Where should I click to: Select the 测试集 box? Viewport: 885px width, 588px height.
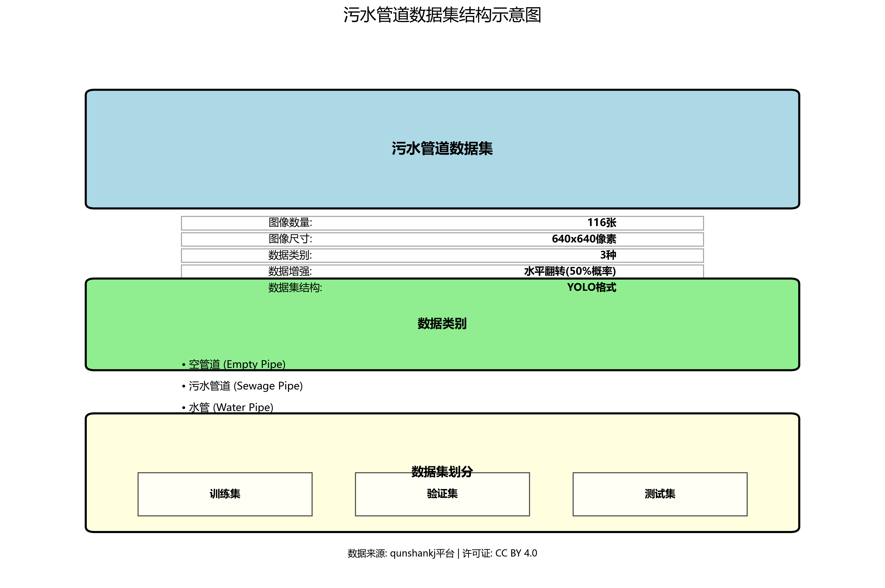pyautogui.click(x=660, y=494)
